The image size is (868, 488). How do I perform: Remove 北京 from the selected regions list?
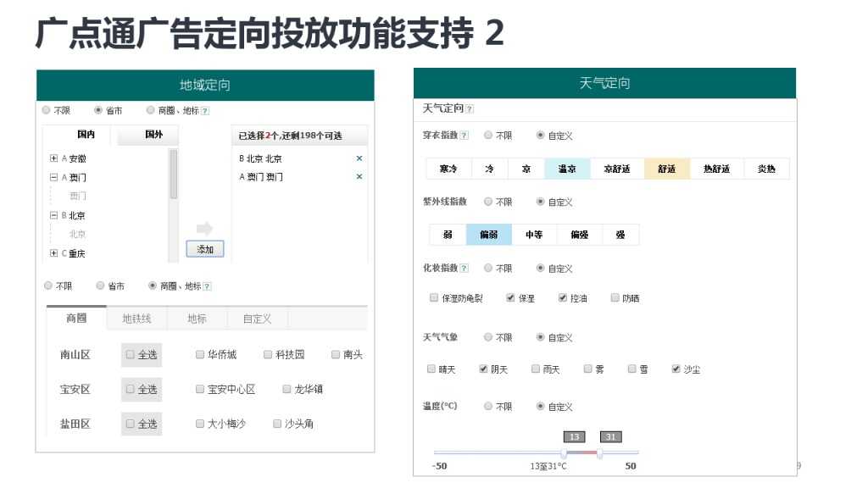(359, 158)
